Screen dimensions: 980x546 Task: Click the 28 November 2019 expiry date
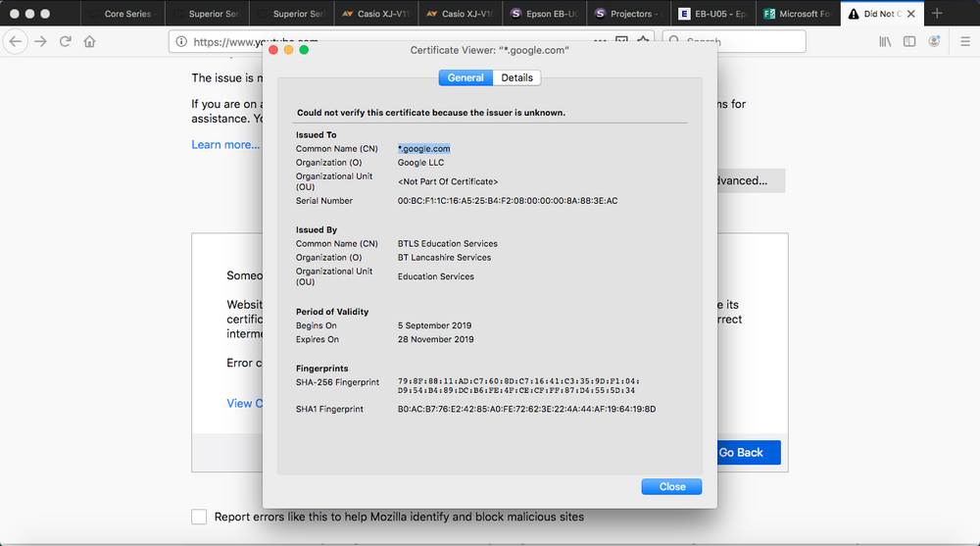click(436, 339)
